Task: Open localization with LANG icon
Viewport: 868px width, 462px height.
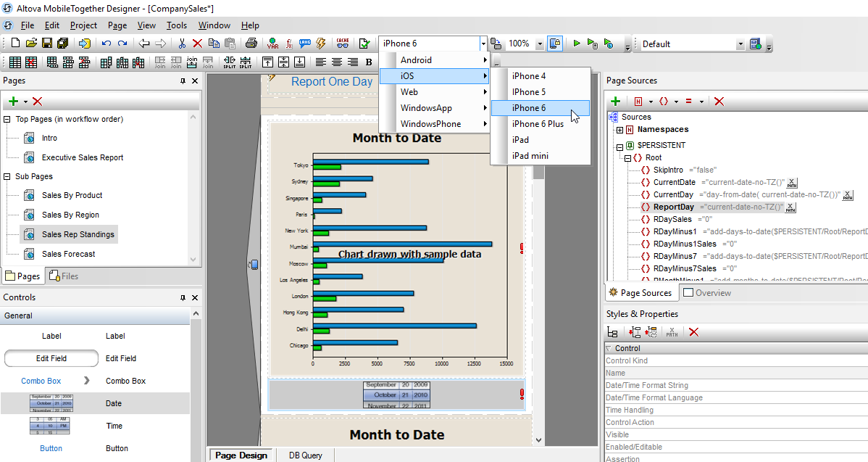Action: point(305,44)
